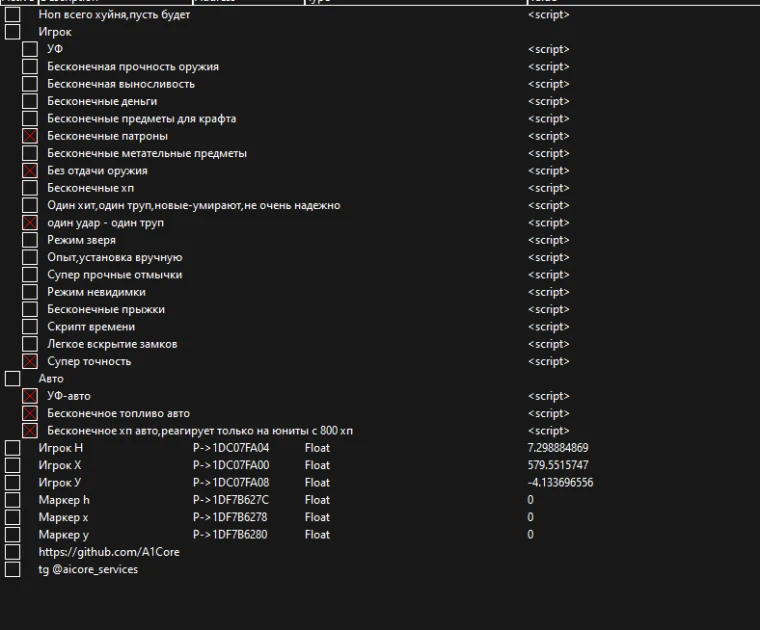Click the Игрок X address P->1DC07FA00

tap(231, 465)
